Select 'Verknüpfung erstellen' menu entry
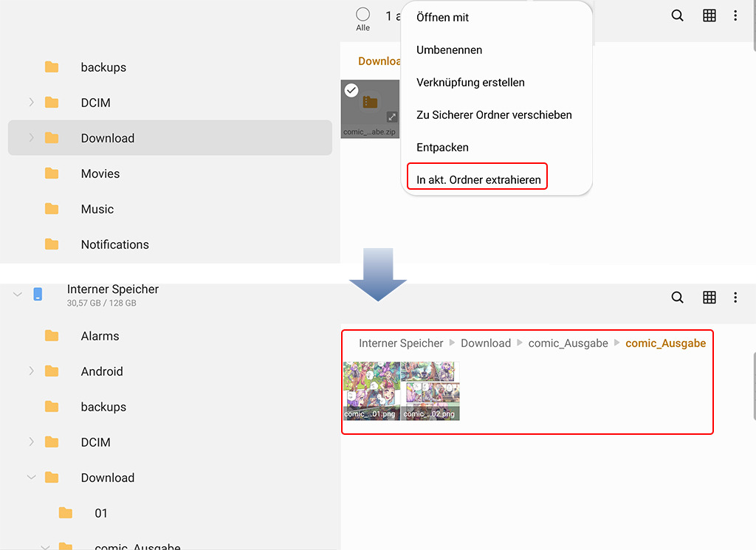 pyautogui.click(x=470, y=83)
